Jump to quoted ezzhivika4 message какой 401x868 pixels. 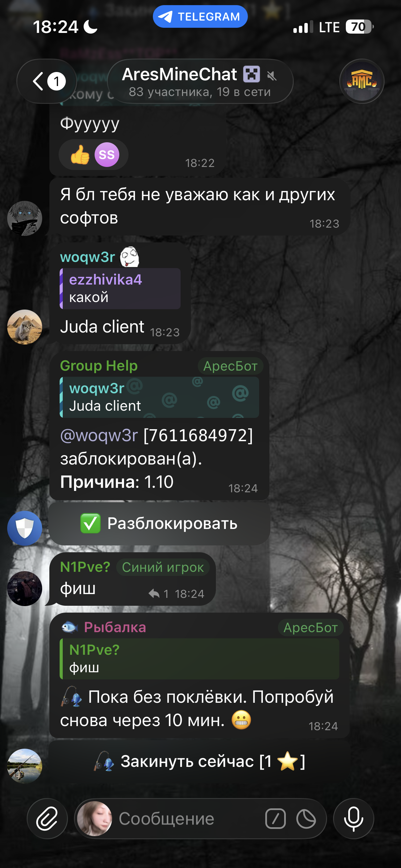pos(120,289)
